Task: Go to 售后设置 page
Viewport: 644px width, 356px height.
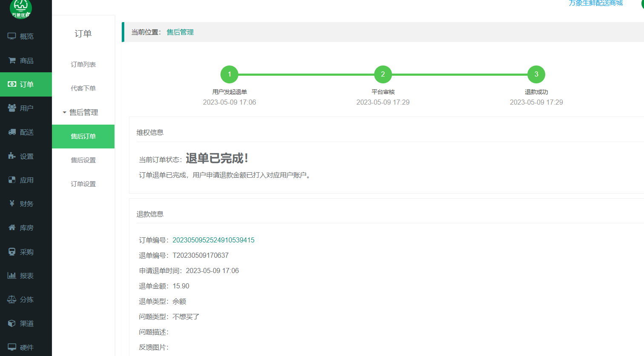Action: (x=83, y=160)
